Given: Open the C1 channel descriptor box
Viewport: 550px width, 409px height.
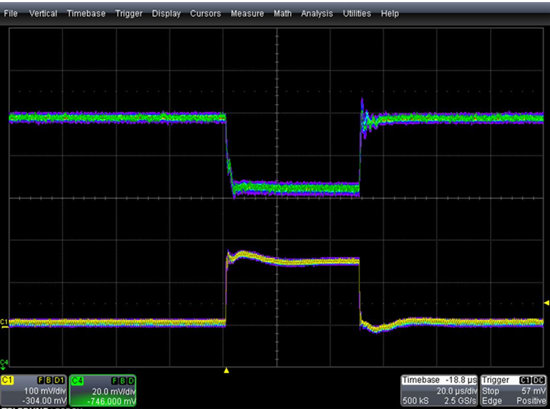Looking at the screenshot, I should point(33,390).
